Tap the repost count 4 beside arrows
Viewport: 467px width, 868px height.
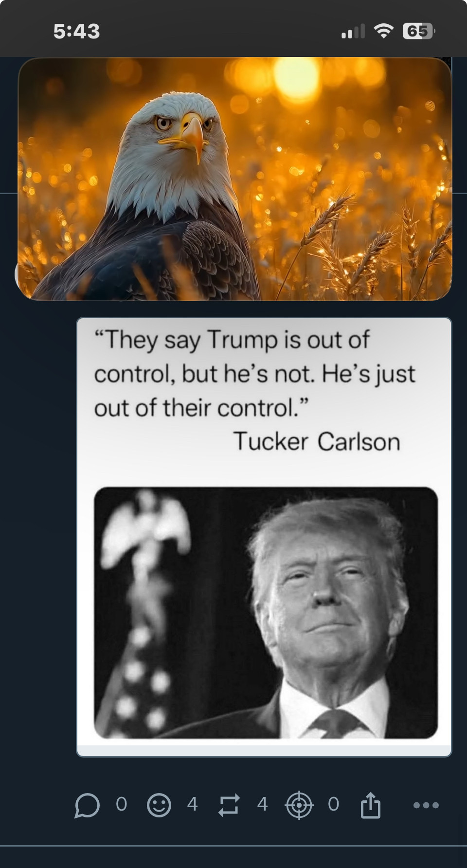(x=263, y=804)
